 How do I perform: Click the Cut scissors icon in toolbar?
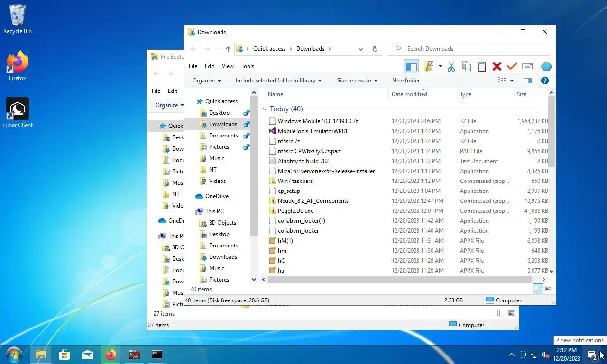tap(451, 67)
